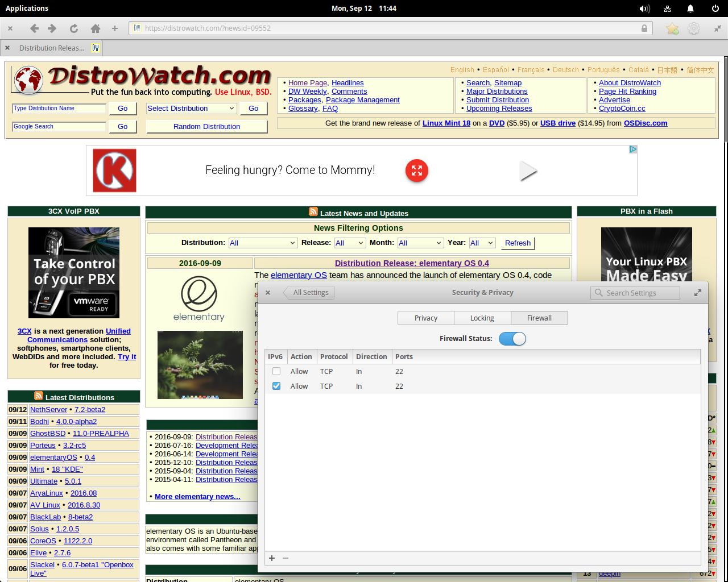Turn off the Firewall Status switch
Viewport: 728px width, 582px height.
pos(512,339)
